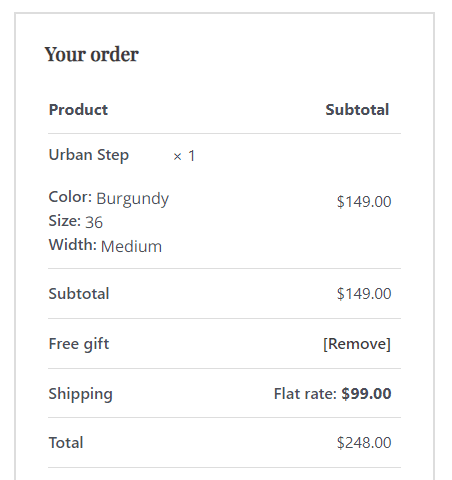
Task: Click the Subtotal column header
Action: [x=357, y=110]
